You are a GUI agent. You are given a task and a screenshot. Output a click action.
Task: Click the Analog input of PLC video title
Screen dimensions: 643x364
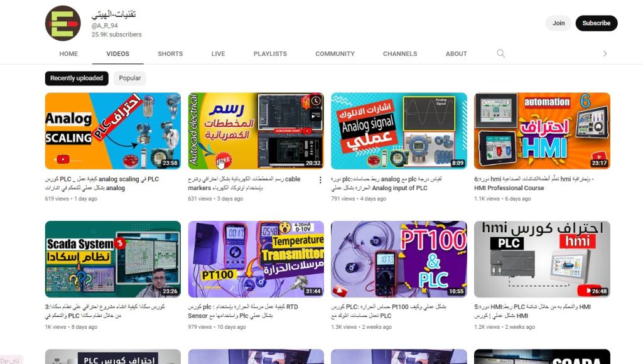pyautogui.click(x=386, y=184)
